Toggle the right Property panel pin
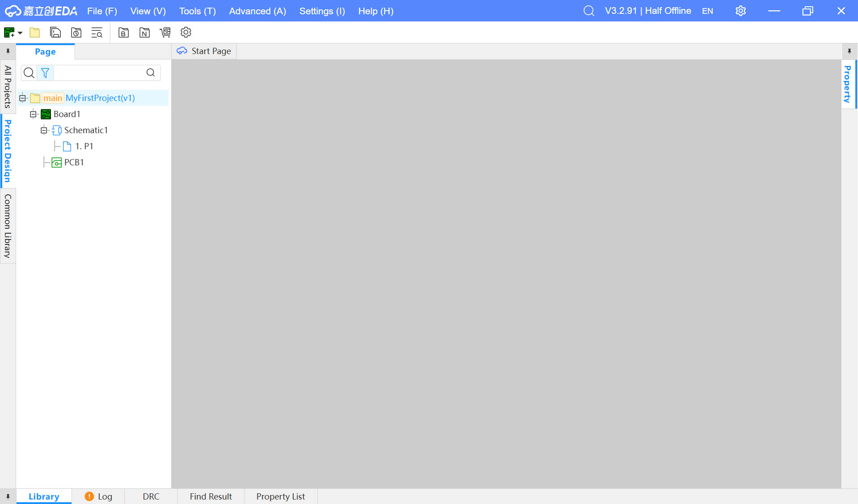This screenshot has height=504, width=858. (x=849, y=51)
